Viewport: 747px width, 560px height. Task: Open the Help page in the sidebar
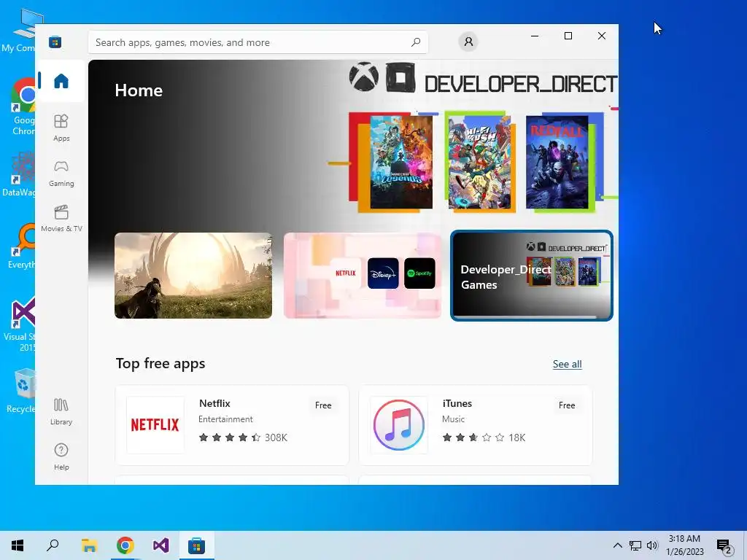tap(61, 456)
